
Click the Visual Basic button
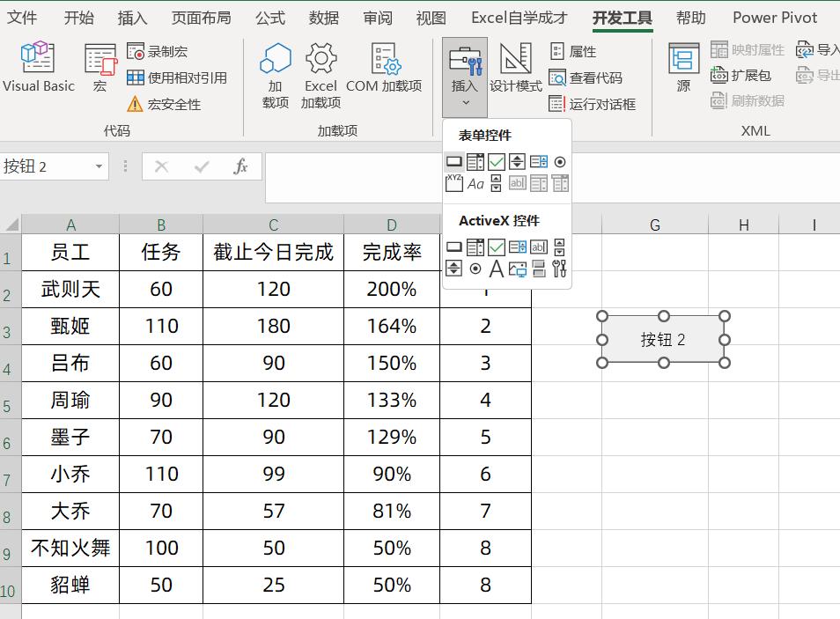38,68
